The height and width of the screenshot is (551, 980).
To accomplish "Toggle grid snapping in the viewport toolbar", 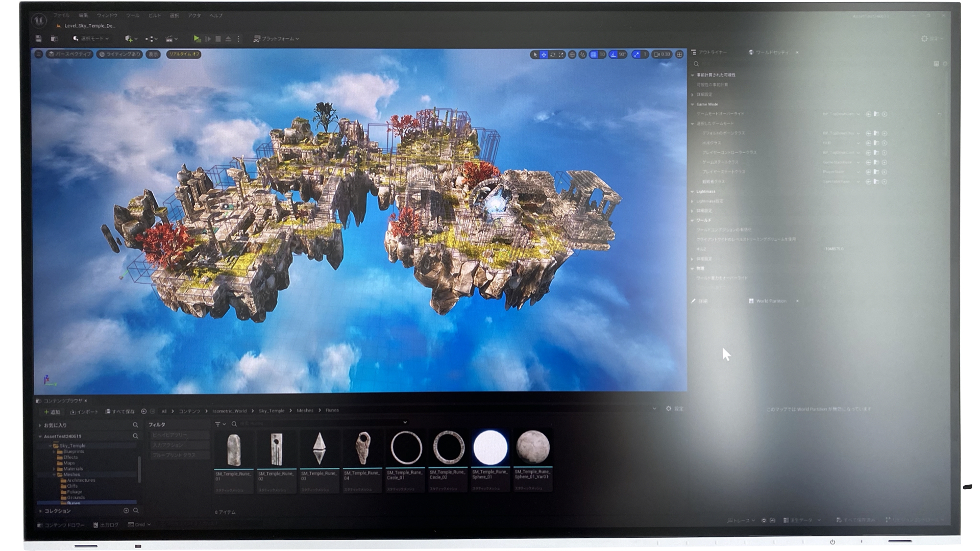I will point(594,55).
